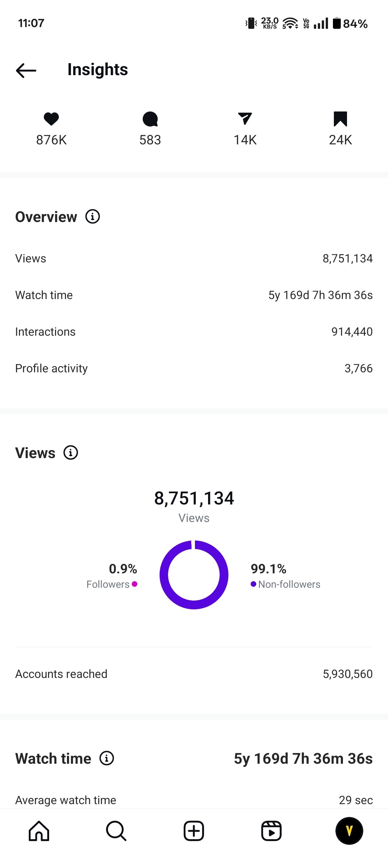Open the Search tab

pyautogui.click(x=116, y=831)
